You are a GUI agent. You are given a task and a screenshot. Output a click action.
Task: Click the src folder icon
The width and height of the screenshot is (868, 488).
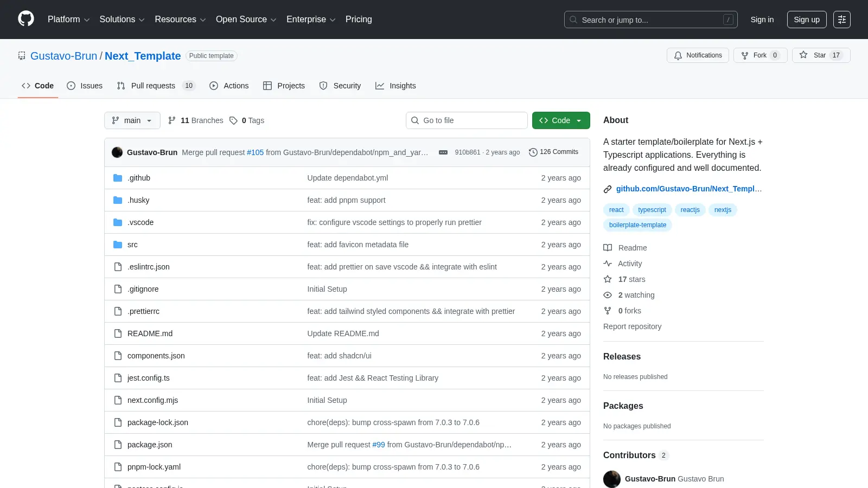click(x=118, y=245)
